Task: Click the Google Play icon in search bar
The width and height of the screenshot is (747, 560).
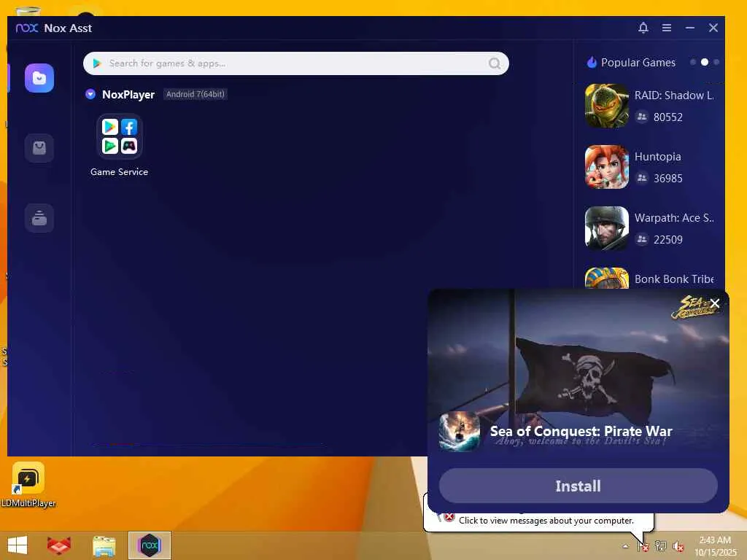Action: pyautogui.click(x=97, y=63)
